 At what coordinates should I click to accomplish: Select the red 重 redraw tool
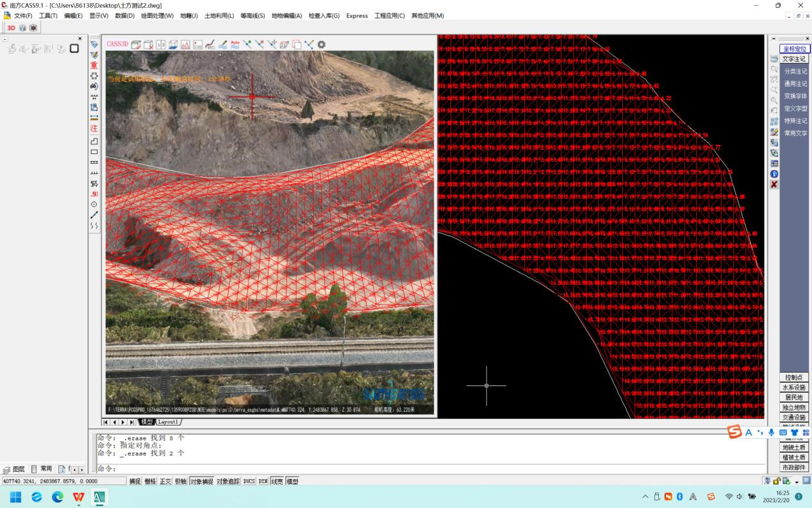[94, 65]
